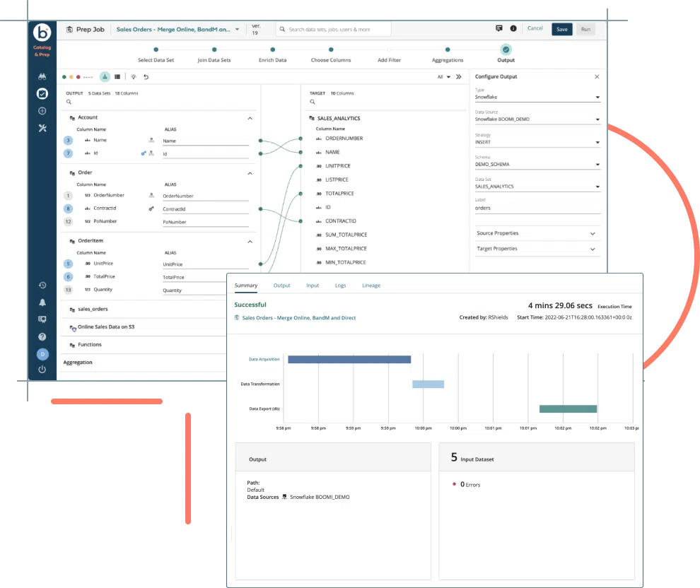
Task: Go to the Aggregations step
Action: (x=448, y=55)
